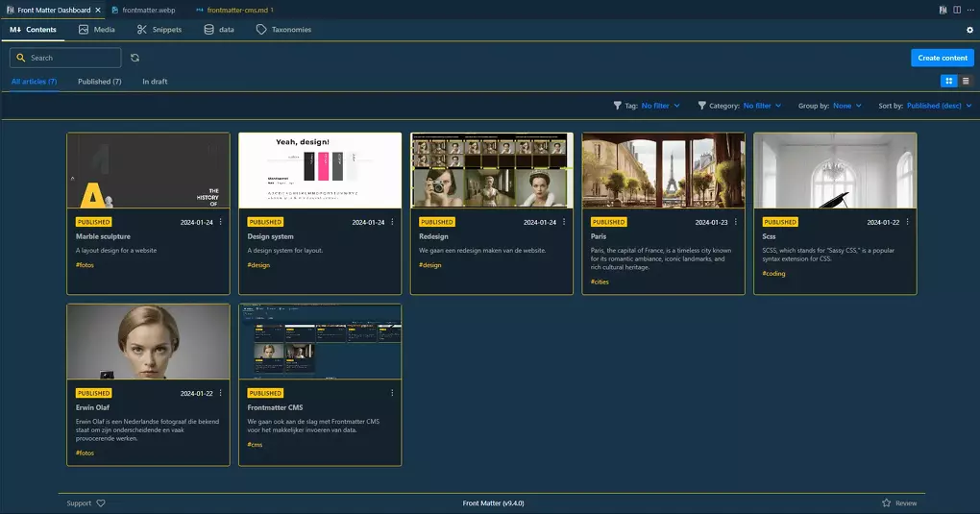Open the Scss article title

(769, 236)
